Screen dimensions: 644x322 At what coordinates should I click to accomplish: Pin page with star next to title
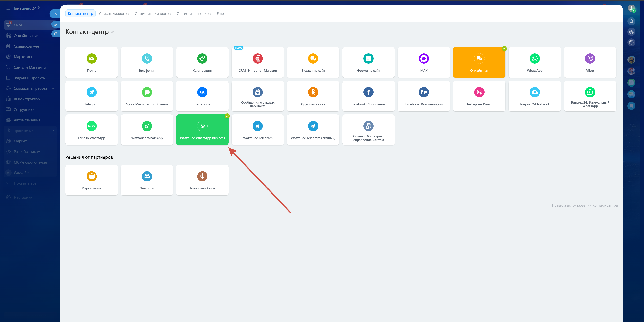click(x=113, y=32)
